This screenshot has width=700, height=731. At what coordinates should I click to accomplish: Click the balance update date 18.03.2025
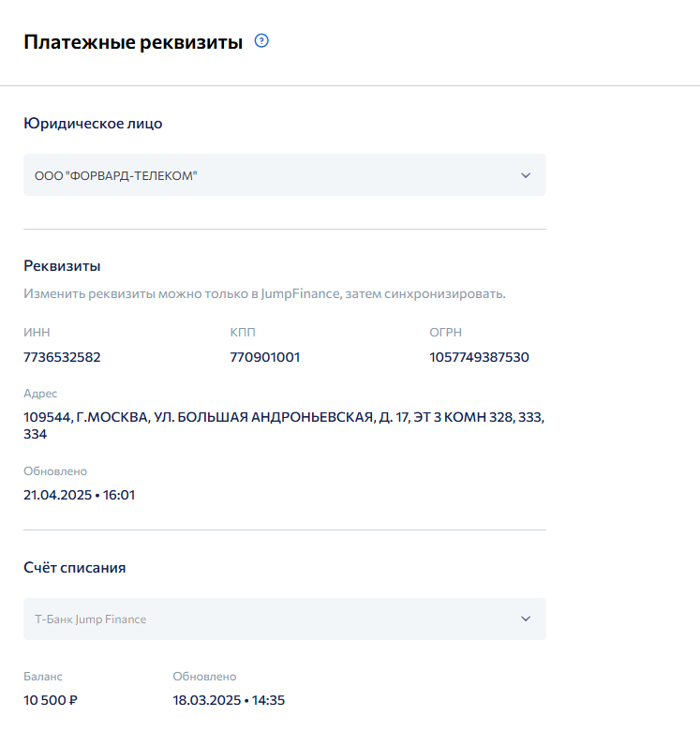229,700
